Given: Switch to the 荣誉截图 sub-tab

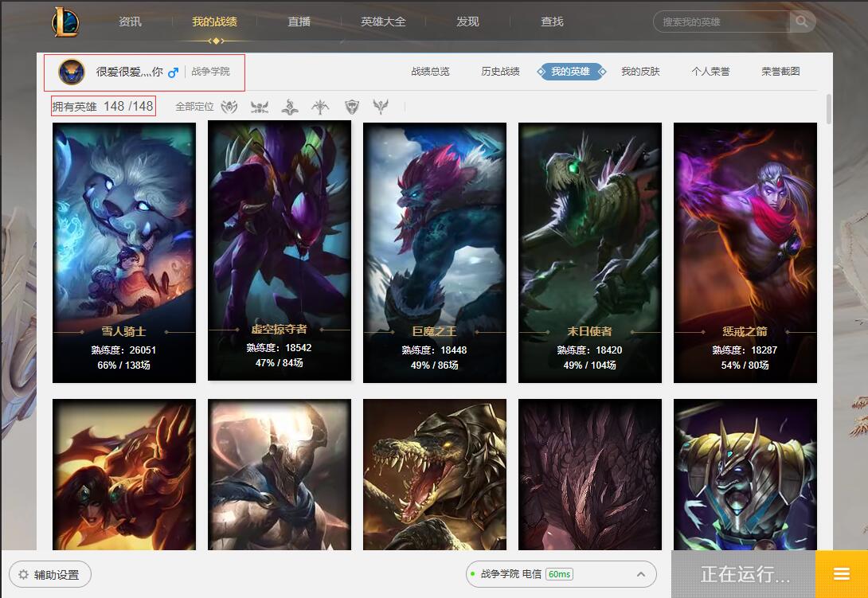Looking at the screenshot, I should coord(780,72).
